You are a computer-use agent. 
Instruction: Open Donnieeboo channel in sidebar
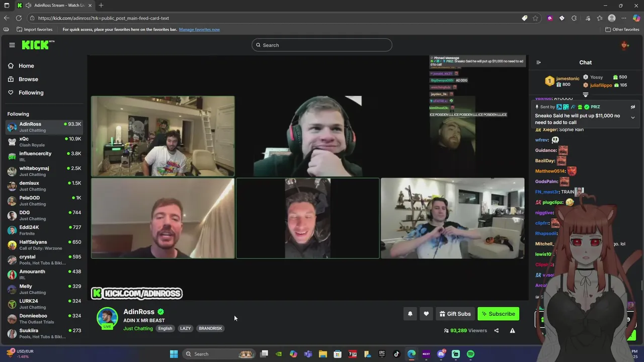coord(44,319)
